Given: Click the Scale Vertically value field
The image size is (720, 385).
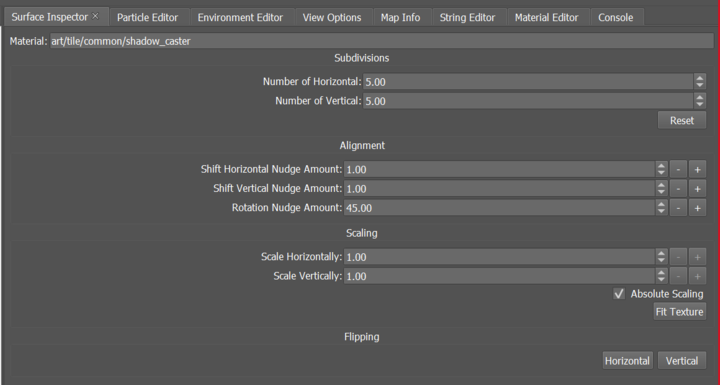Looking at the screenshot, I should 500,276.
